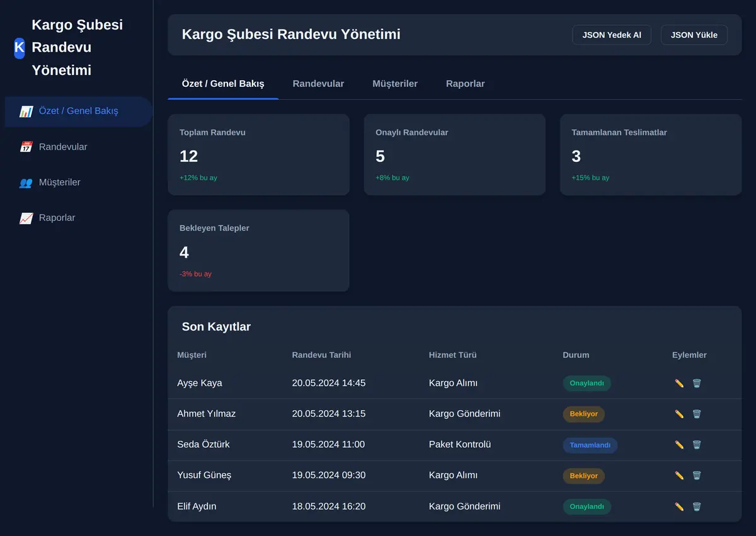This screenshot has width=756, height=536.
Task: Click the Onaylı Randevular card value 5
Action: pyautogui.click(x=380, y=156)
